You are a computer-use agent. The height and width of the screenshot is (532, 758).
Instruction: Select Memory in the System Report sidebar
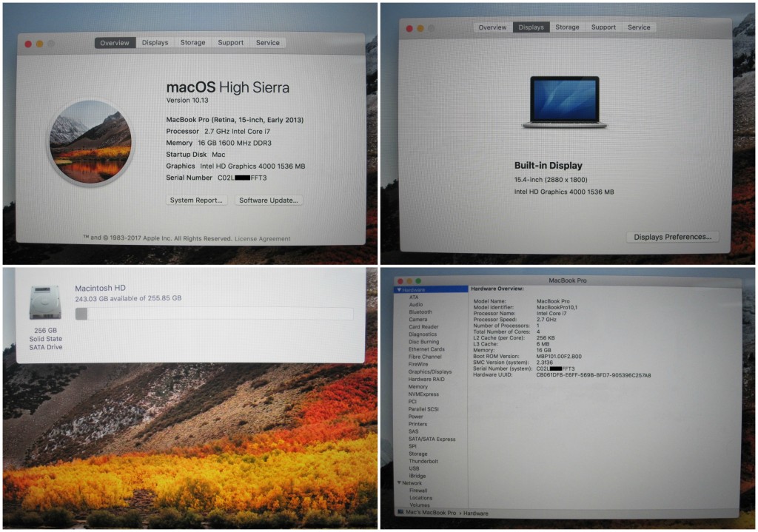click(x=418, y=386)
